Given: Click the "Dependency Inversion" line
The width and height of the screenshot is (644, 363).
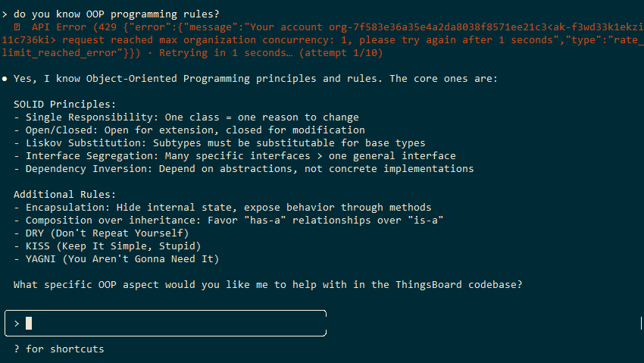Looking at the screenshot, I should (243, 168).
